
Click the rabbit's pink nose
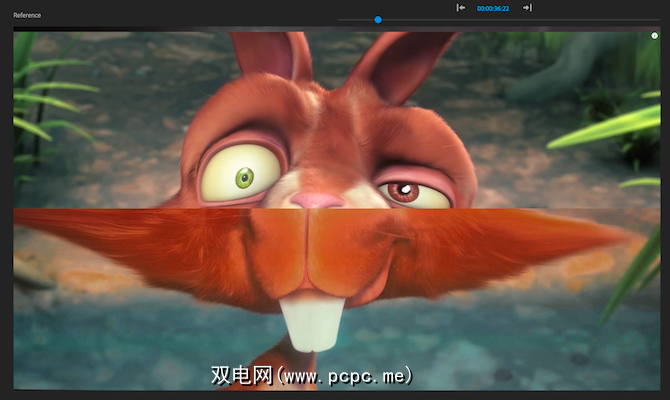318,201
